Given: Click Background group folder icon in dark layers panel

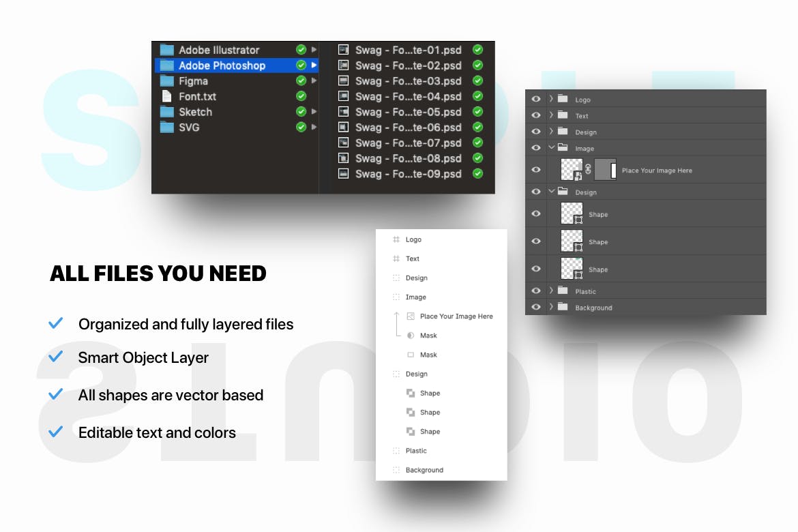Looking at the screenshot, I should coord(563,307).
